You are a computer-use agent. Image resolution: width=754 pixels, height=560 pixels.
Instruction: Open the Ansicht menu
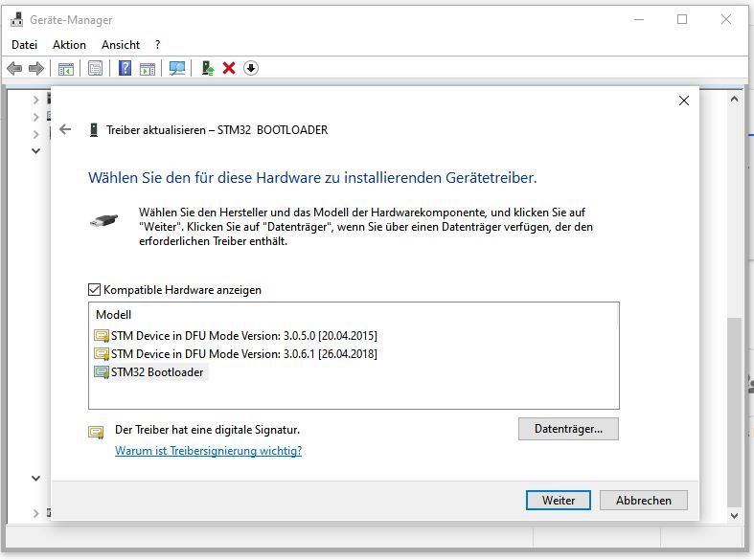point(121,45)
